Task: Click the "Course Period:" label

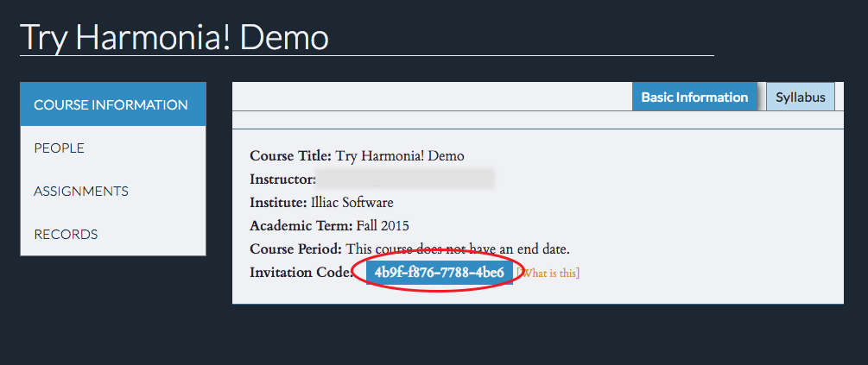Action: tap(295, 249)
